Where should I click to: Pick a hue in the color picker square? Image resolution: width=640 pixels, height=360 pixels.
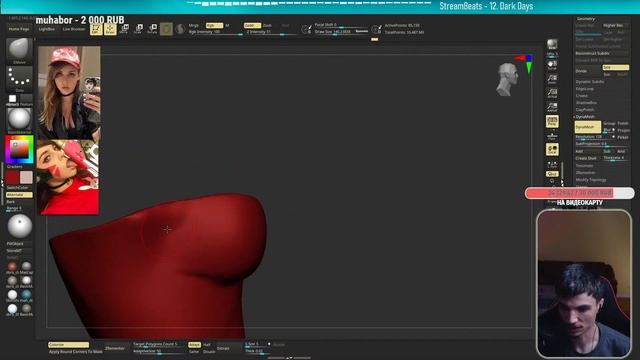[x=19, y=150]
